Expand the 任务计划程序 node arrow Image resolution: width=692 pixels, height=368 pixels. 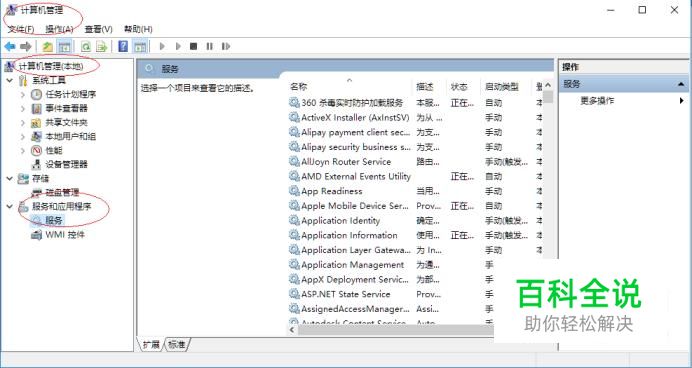point(23,94)
